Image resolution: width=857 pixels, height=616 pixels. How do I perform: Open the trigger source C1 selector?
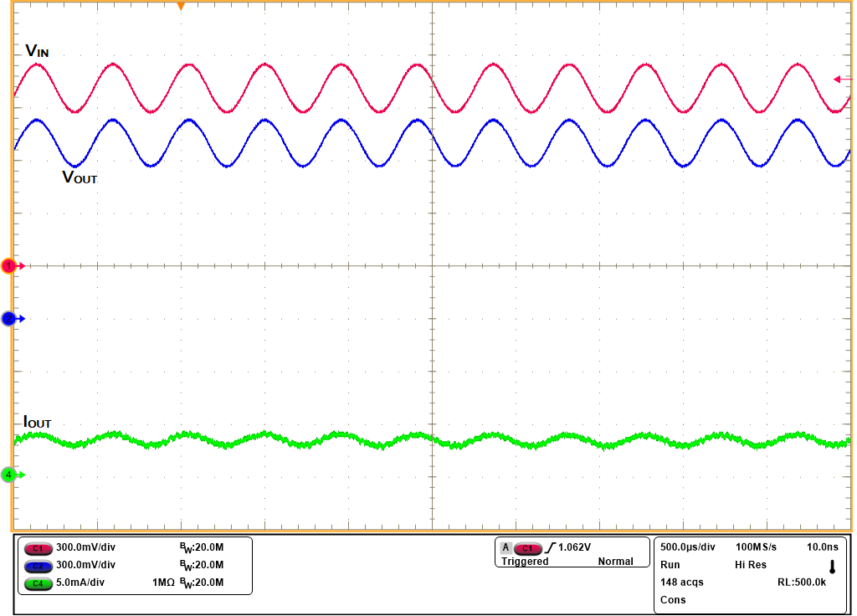point(527,547)
